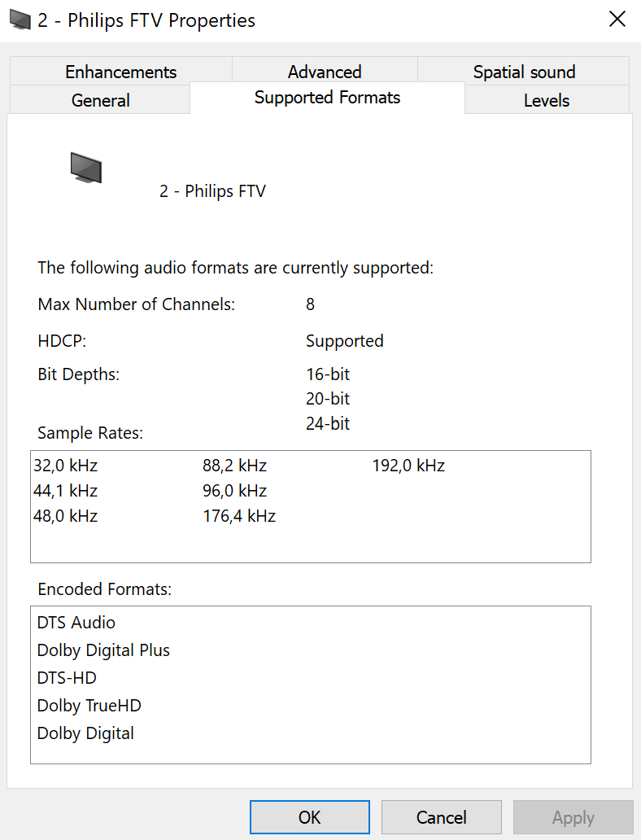This screenshot has height=840, width=641.
Task: Select DTS Audio in Encoded Formats
Action: (x=76, y=623)
